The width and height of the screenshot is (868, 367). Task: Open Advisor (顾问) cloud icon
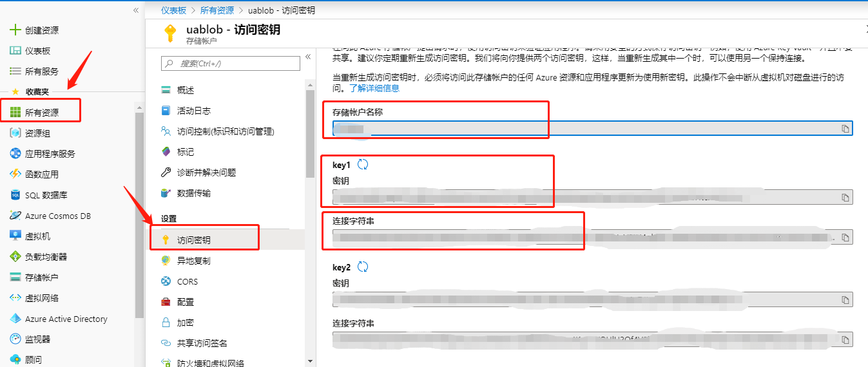(15, 359)
